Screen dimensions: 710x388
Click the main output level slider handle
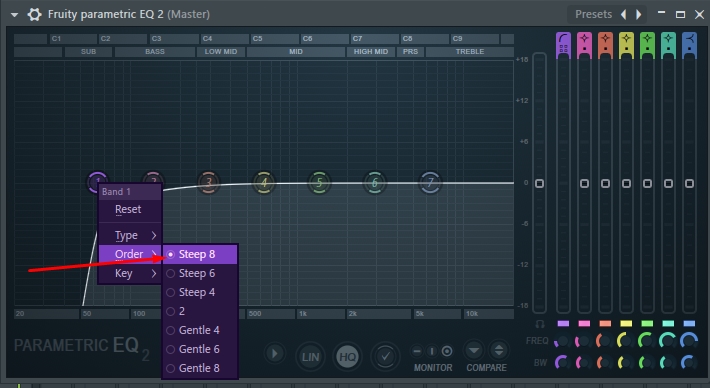tap(539, 183)
